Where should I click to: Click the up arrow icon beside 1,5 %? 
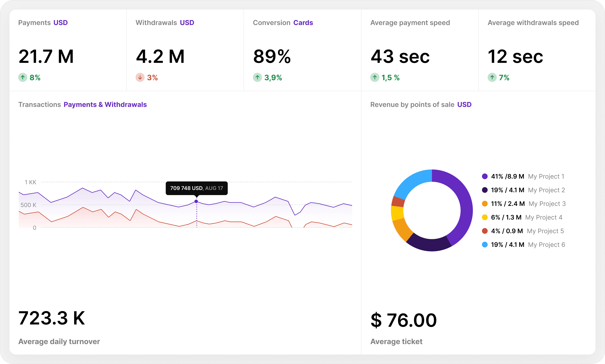pos(375,78)
